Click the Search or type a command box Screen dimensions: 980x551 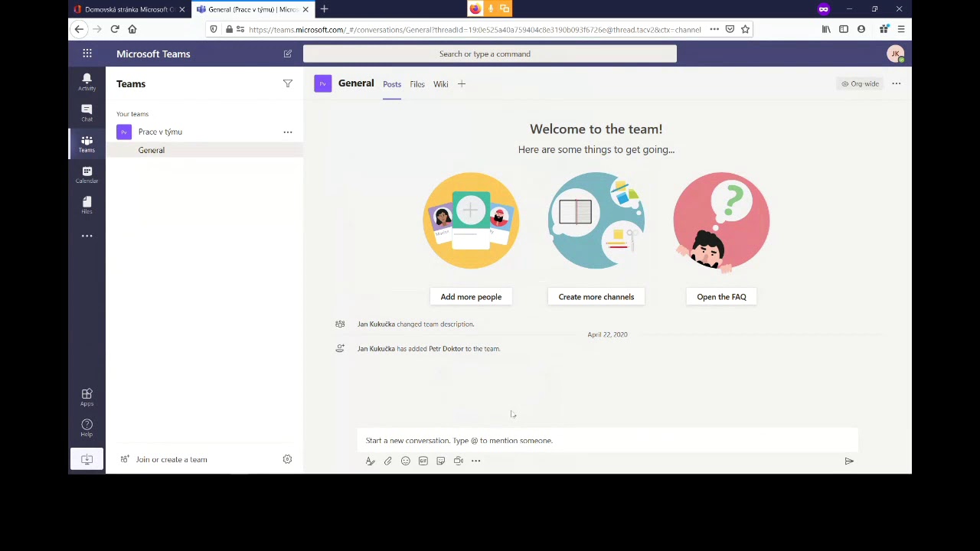tap(490, 54)
